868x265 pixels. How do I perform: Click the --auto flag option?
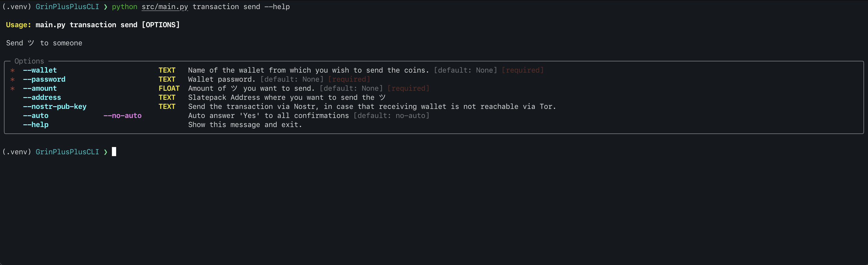(x=36, y=116)
